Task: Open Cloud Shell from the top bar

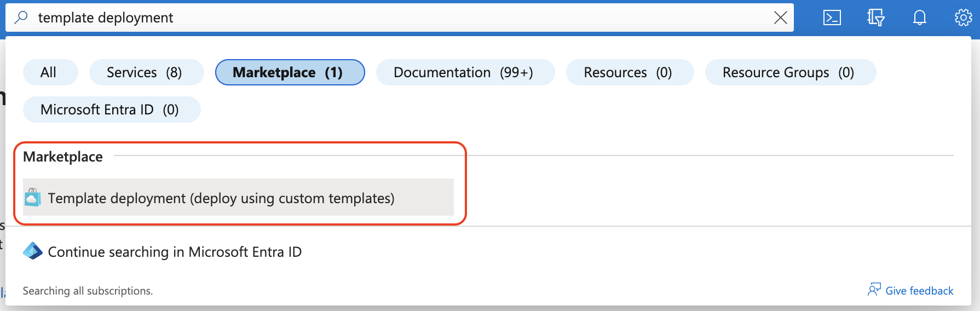Action: pyautogui.click(x=832, y=18)
